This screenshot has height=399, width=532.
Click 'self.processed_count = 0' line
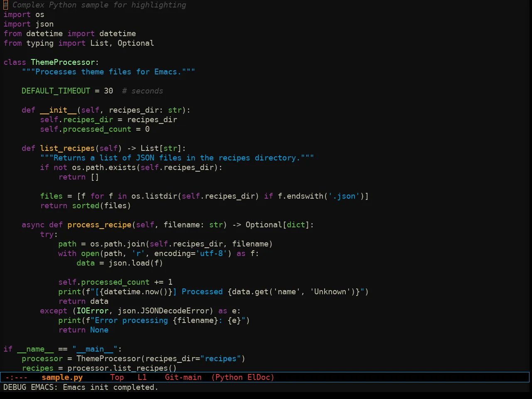[95, 129]
